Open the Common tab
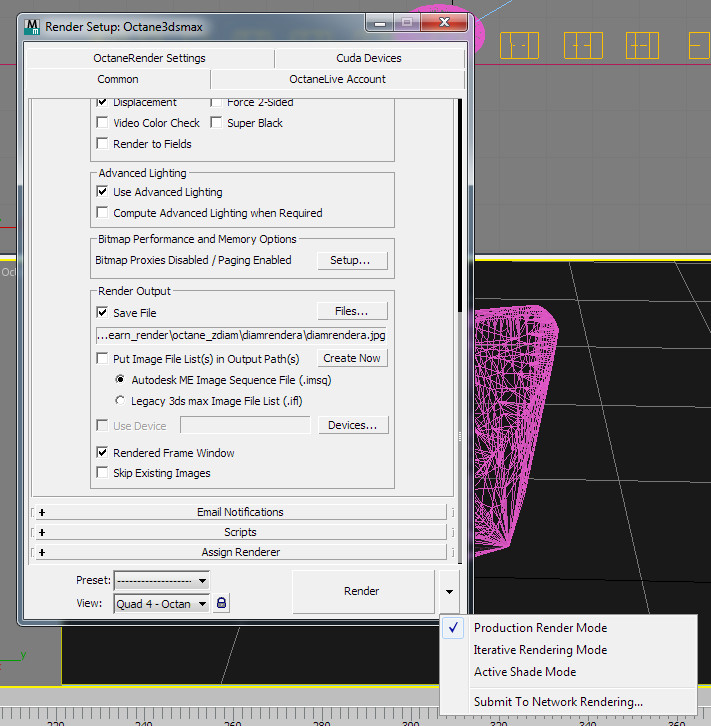 pos(118,79)
